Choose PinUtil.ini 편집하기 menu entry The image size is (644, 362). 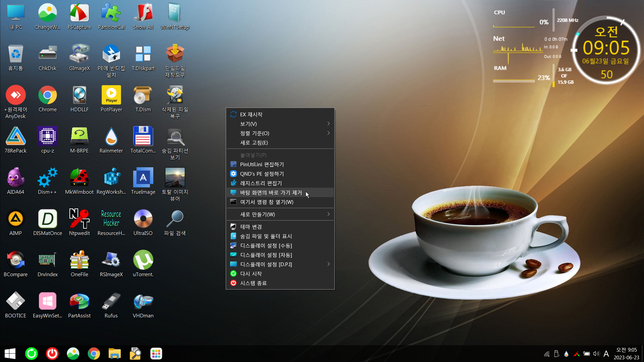pyautogui.click(x=280, y=164)
